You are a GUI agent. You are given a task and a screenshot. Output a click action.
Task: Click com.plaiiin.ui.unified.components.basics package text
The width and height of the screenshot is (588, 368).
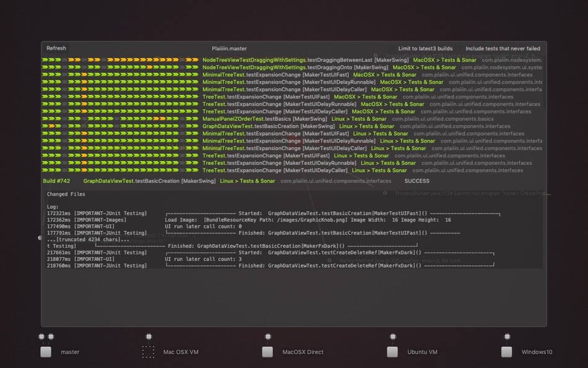pos(443,119)
